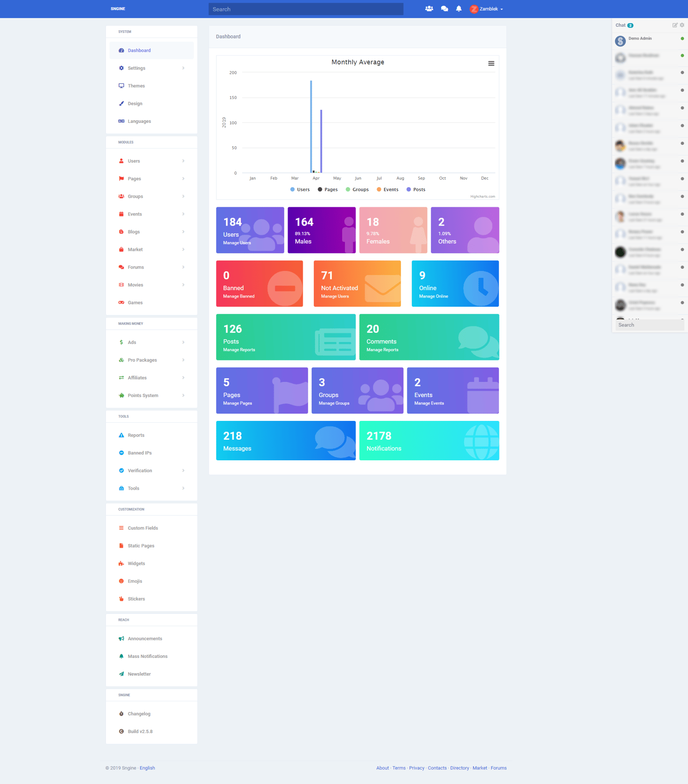Click the Dashboard gauge icon in sidebar
This screenshot has height=784, width=688.
pyautogui.click(x=121, y=50)
